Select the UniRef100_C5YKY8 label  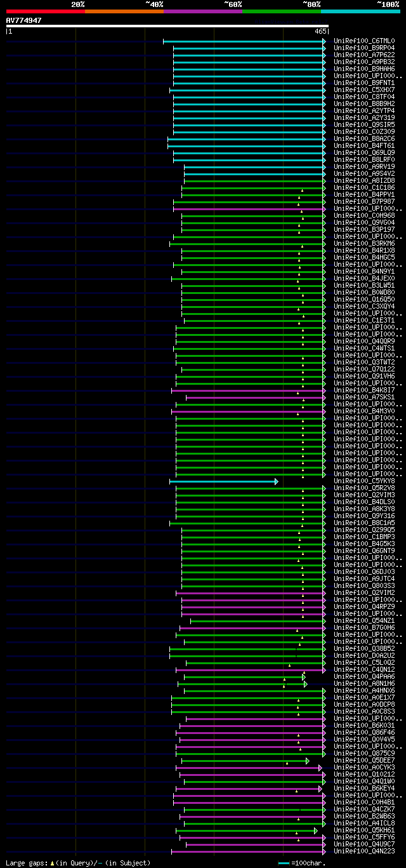click(364, 481)
